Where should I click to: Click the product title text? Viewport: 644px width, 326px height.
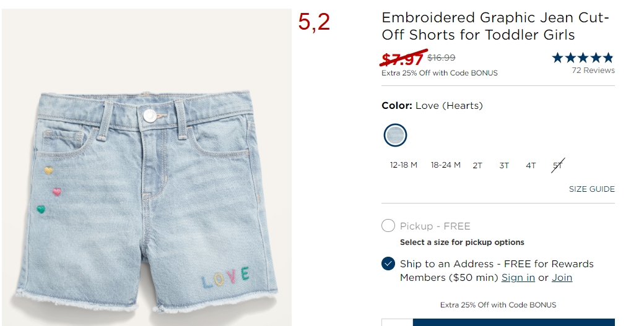pos(495,26)
